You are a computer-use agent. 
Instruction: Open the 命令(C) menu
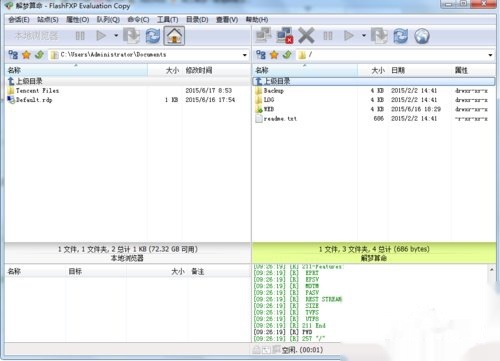(x=138, y=20)
